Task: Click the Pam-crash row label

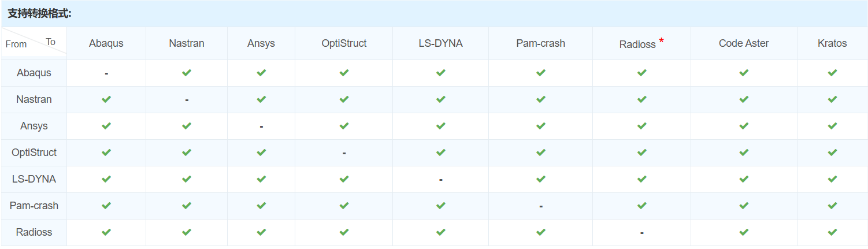Action: click(x=34, y=206)
